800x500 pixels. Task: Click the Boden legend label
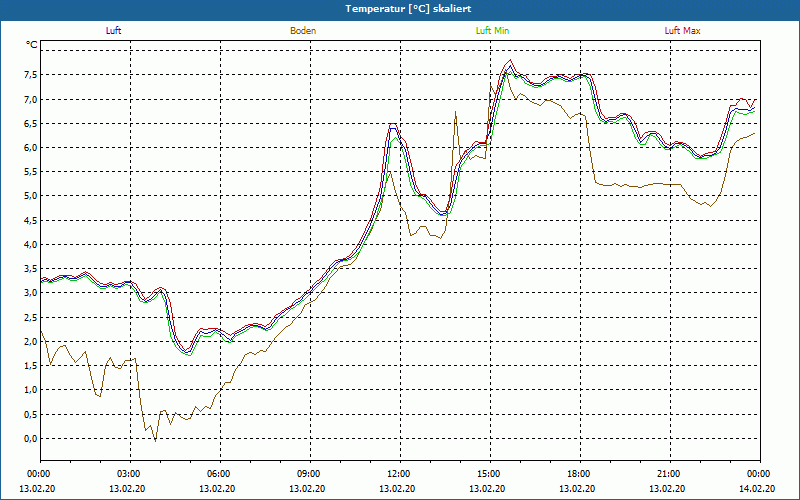[x=303, y=31]
